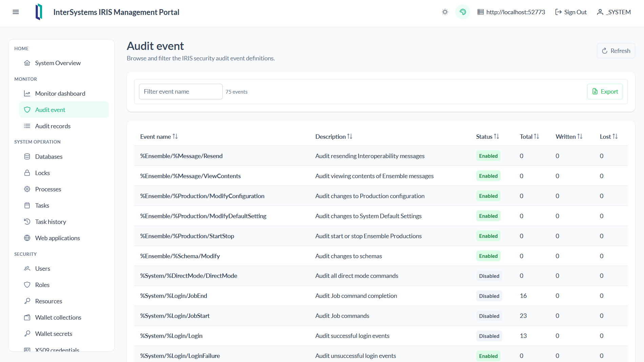The width and height of the screenshot is (644, 362).
Task: Export the audit events list
Action: 605,92
